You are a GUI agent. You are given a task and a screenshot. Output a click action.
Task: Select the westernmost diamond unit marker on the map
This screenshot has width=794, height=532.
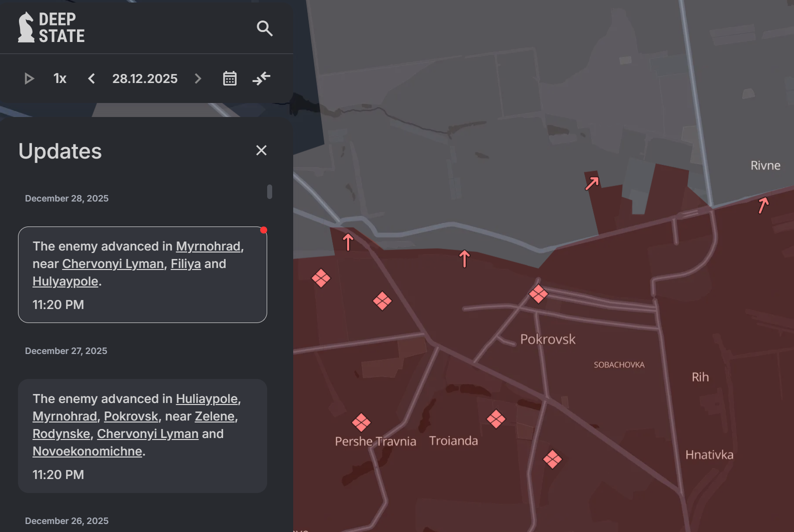[321, 278]
